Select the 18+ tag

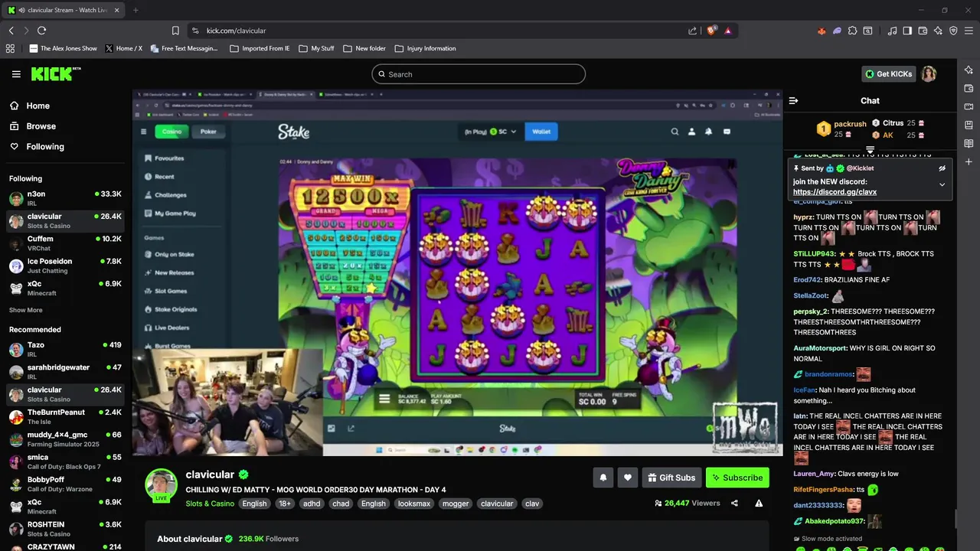[x=285, y=504]
